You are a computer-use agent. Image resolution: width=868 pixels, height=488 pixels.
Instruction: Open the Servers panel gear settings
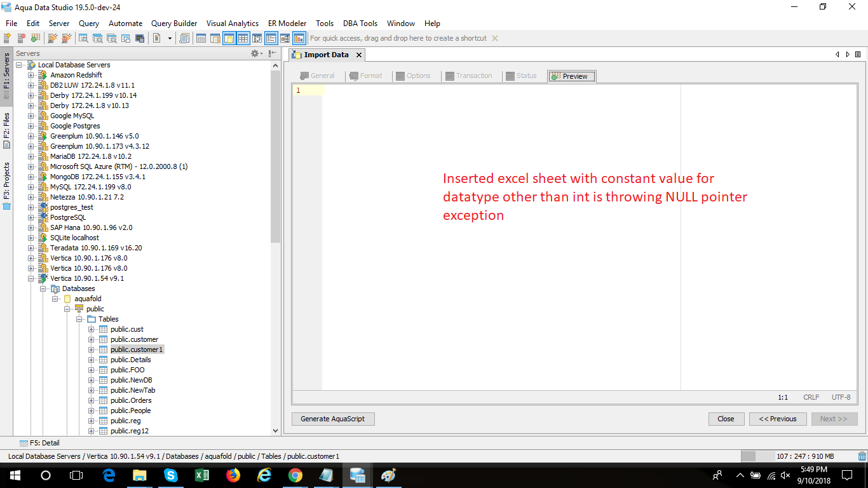255,54
